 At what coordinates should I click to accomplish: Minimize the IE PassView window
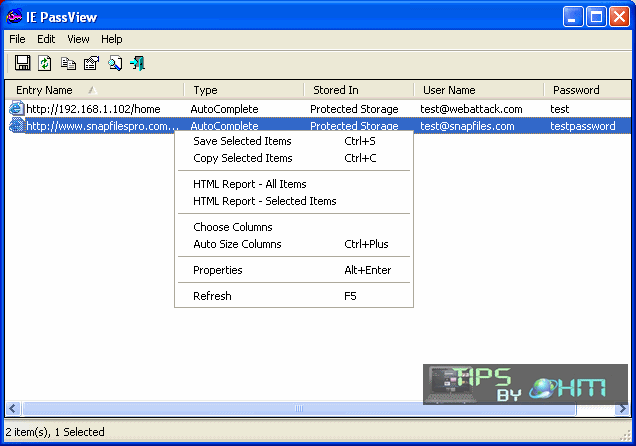pyautogui.click(x=573, y=17)
